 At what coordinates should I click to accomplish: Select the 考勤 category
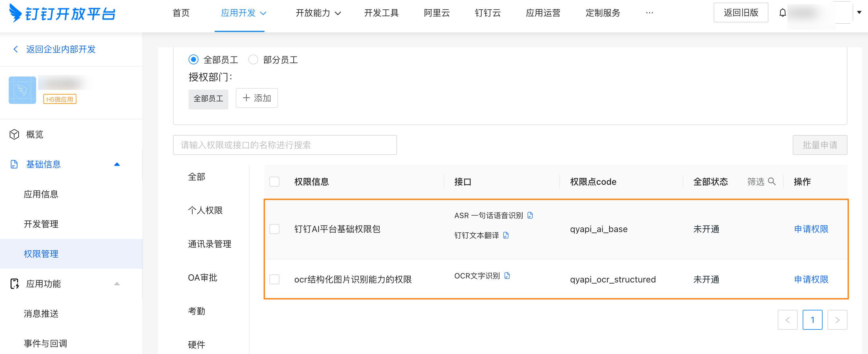[196, 311]
